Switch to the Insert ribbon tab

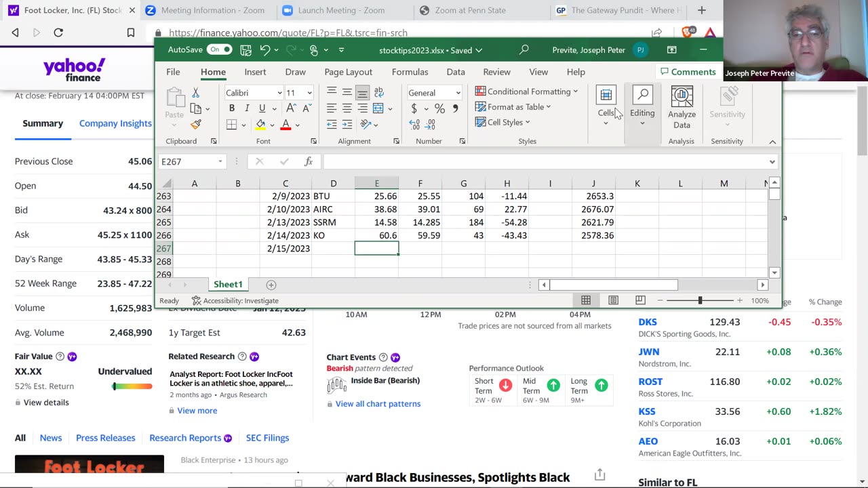click(x=255, y=72)
